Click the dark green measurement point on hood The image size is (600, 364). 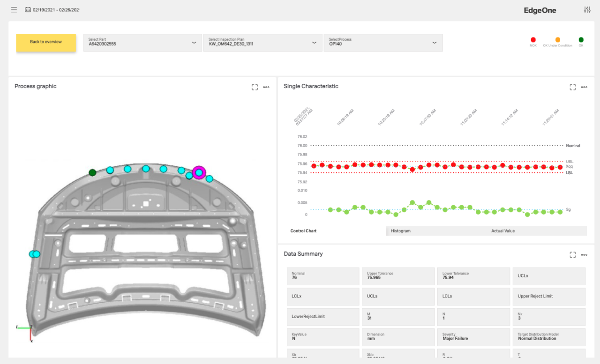[x=93, y=173]
